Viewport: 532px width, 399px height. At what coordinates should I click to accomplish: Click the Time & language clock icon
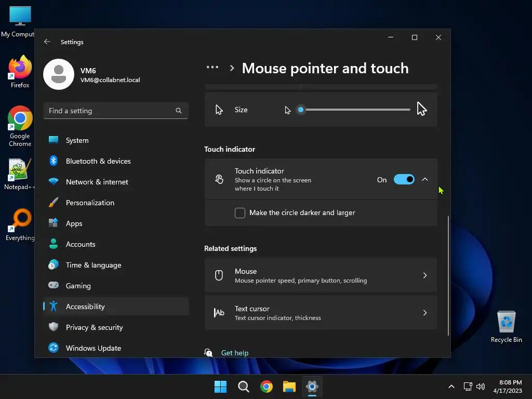point(54,264)
